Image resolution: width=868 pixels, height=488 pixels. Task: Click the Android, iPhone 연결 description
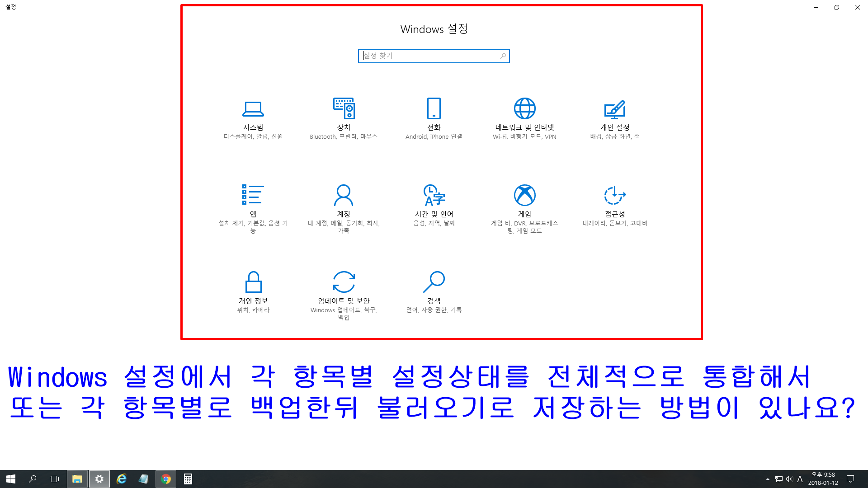pos(434,136)
